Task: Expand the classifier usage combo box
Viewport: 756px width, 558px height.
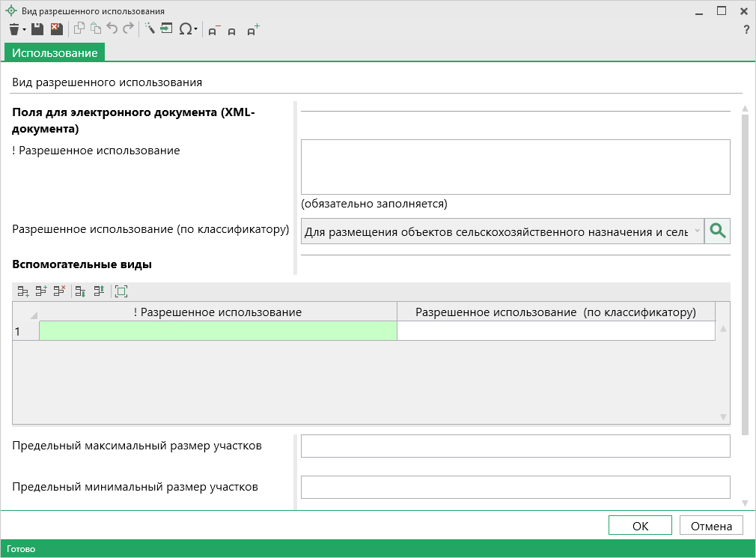Action: coord(697,231)
